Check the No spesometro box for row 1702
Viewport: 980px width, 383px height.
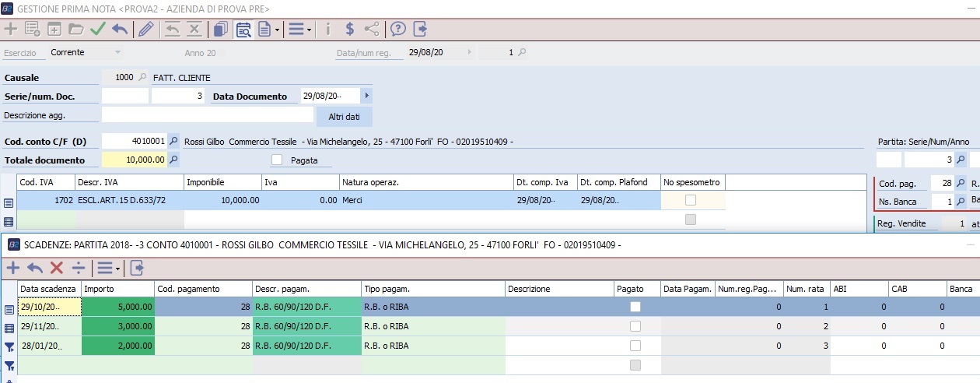(691, 200)
